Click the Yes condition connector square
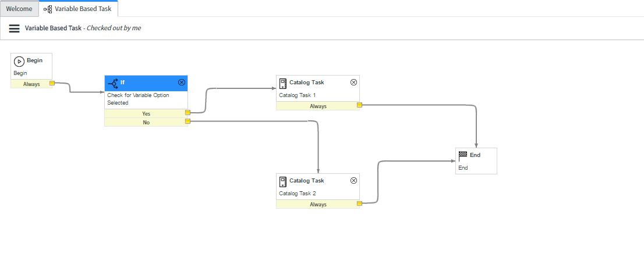 pos(187,113)
